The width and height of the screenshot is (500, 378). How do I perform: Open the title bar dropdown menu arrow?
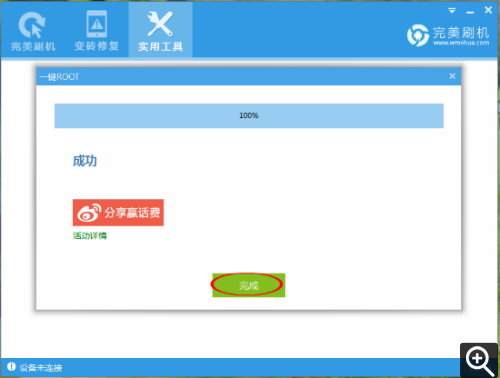point(452,11)
